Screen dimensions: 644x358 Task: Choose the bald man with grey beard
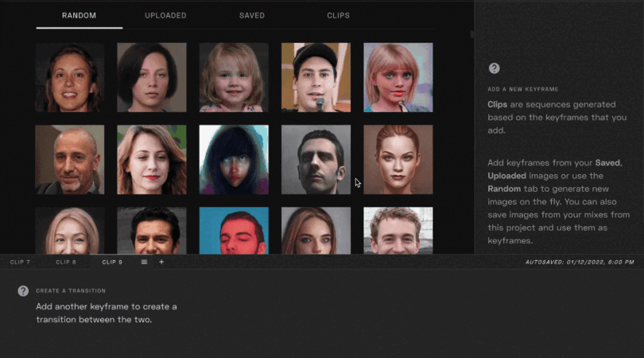pos(70,159)
